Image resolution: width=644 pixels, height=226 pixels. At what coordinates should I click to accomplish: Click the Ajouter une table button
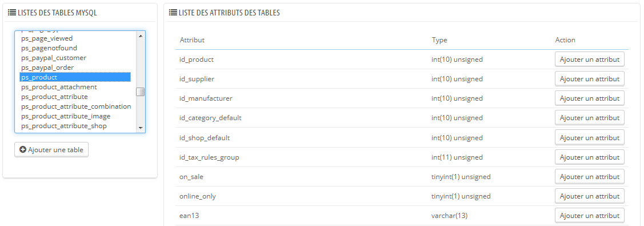[51, 150]
